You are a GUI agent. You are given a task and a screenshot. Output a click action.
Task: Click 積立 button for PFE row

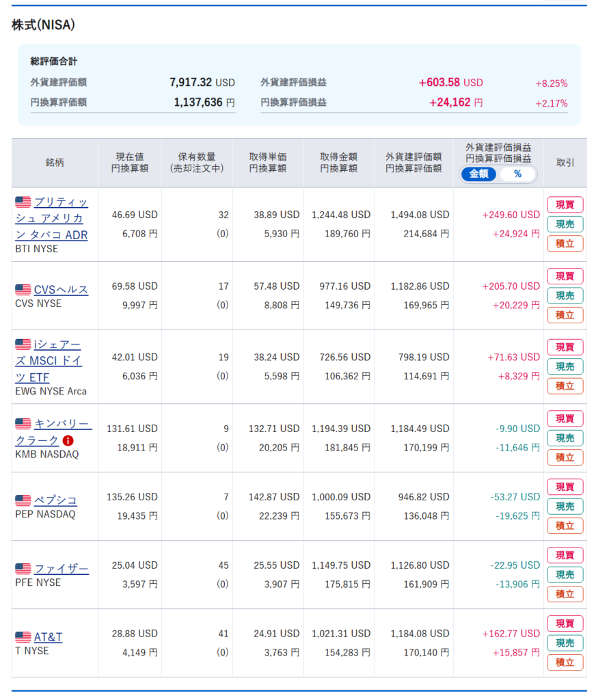(565, 594)
